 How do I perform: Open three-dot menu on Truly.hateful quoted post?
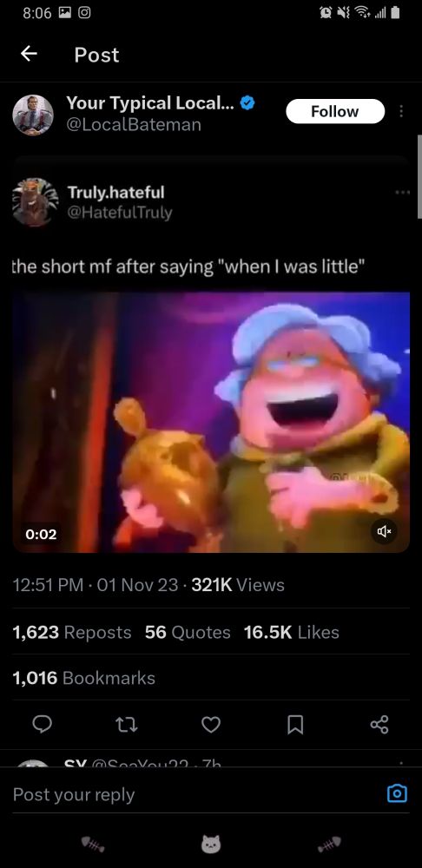(403, 193)
